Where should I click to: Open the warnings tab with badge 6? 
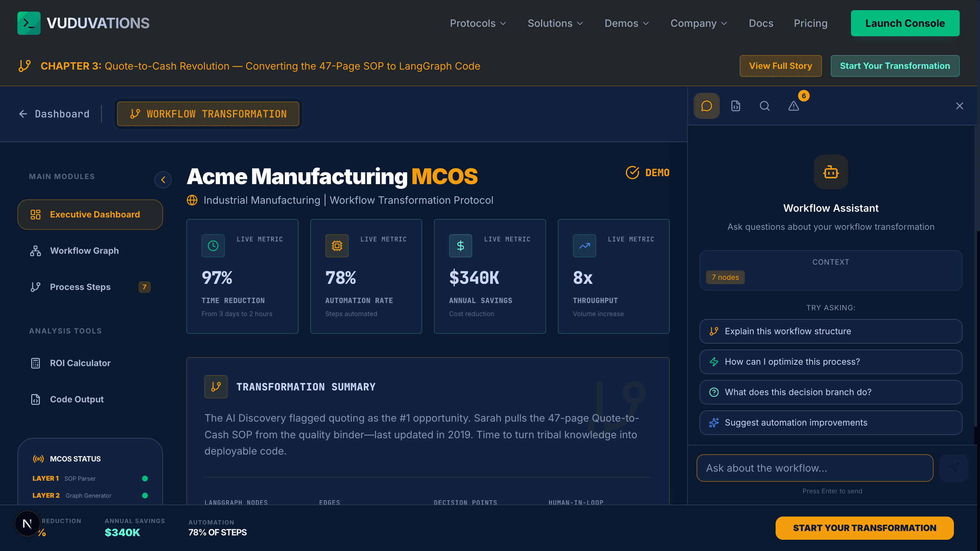pos(794,106)
